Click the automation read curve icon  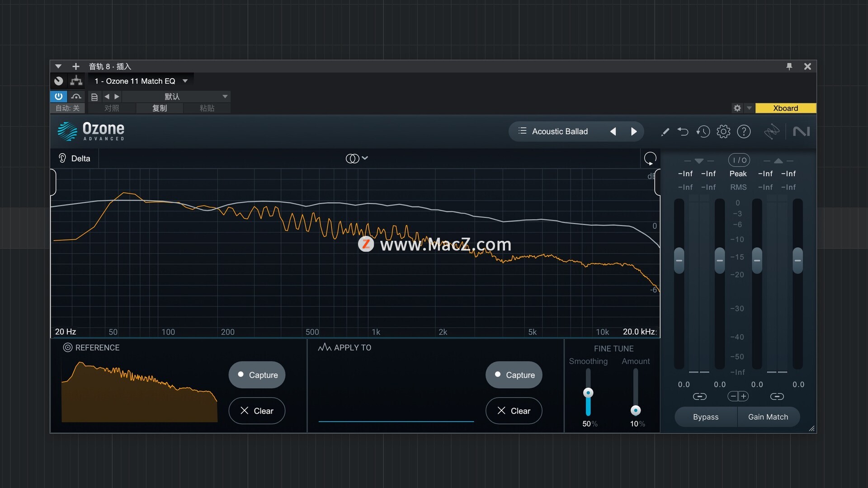click(x=76, y=96)
